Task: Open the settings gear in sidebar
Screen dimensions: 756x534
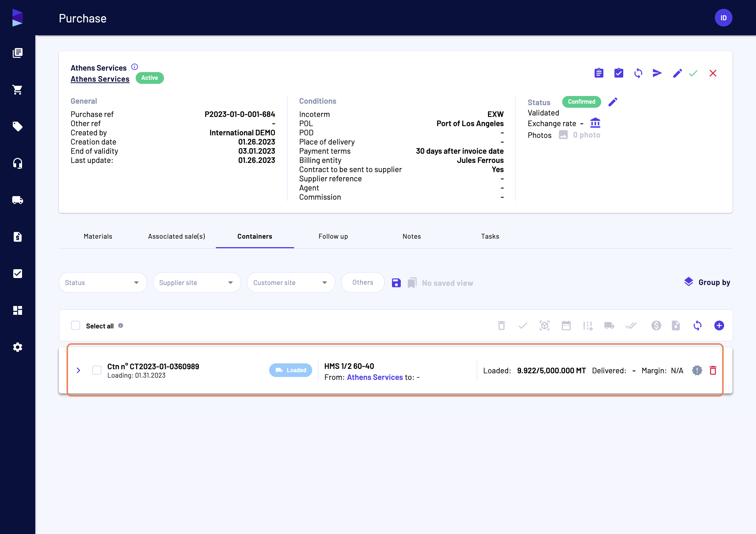Action: pyautogui.click(x=17, y=347)
